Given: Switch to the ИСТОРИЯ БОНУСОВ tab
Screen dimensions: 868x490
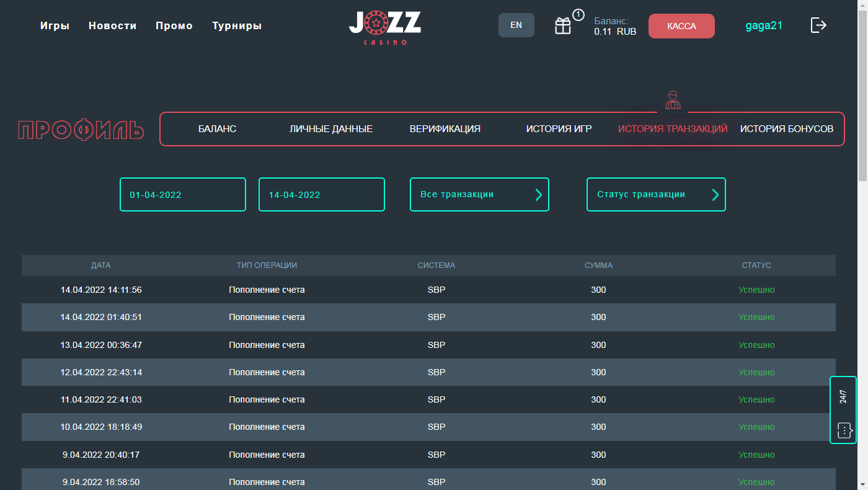Looking at the screenshot, I should point(787,129).
